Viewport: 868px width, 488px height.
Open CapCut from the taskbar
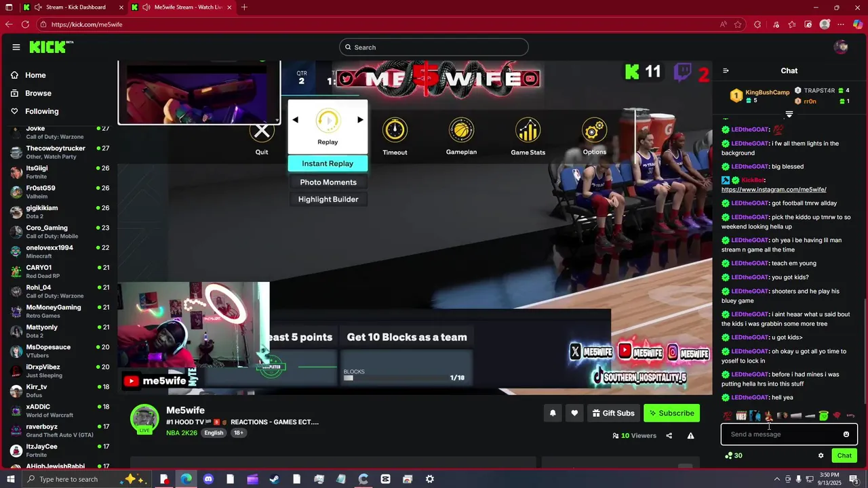[x=385, y=479]
